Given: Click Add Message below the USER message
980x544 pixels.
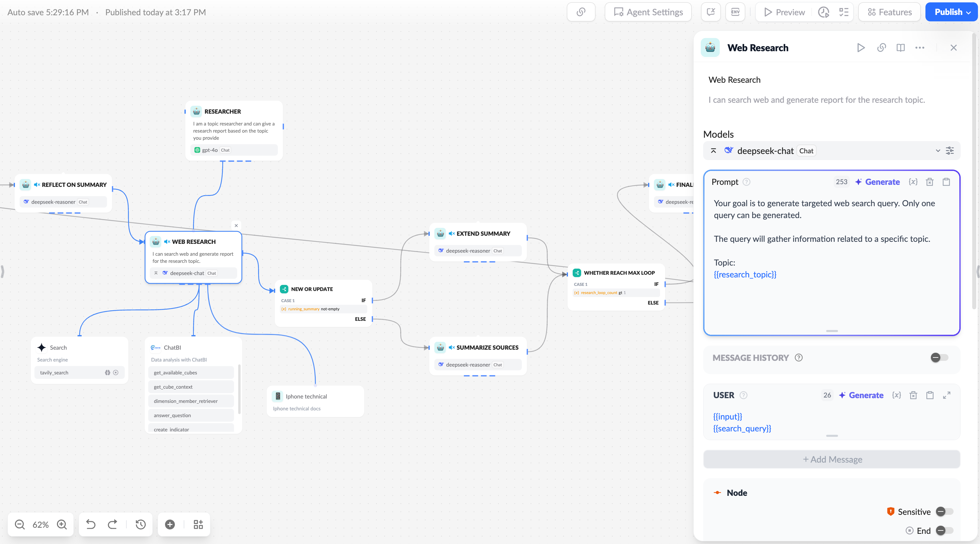Looking at the screenshot, I should coord(832,459).
